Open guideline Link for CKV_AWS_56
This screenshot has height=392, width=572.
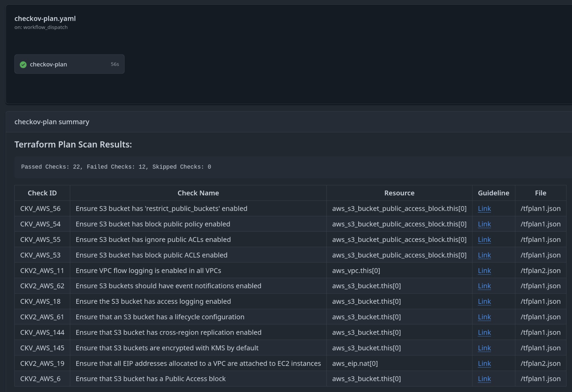pyautogui.click(x=484, y=209)
